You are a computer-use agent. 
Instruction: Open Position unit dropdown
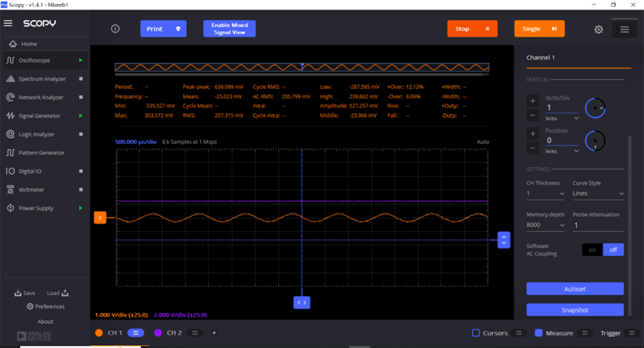(561, 151)
